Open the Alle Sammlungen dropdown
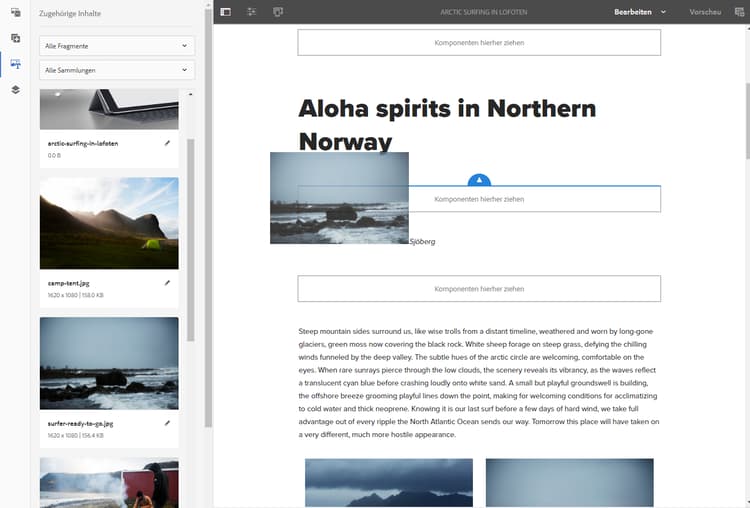This screenshot has width=750, height=508. (x=117, y=70)
